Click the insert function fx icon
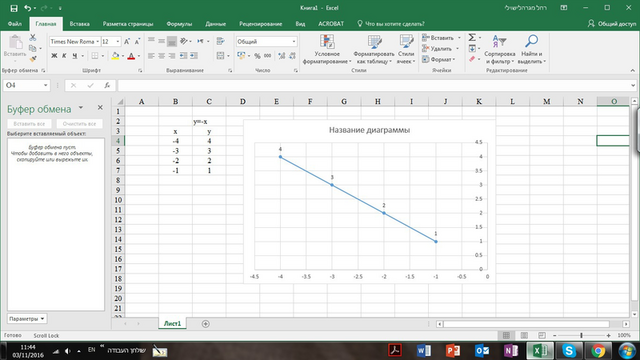The width and height of the screenshot is (640, 360). (x=107, y=85)
